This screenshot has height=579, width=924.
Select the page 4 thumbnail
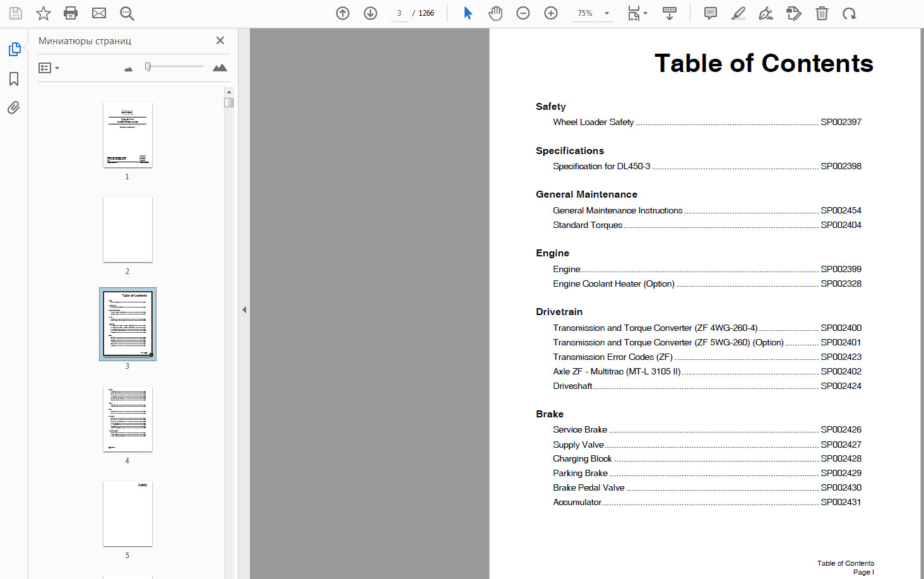point(127,419)
